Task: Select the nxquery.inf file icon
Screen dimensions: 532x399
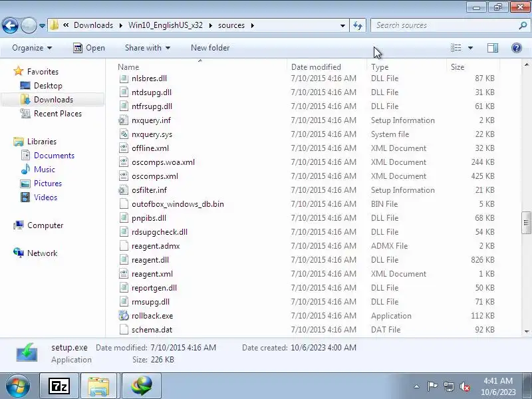Action: click(124, 120)
